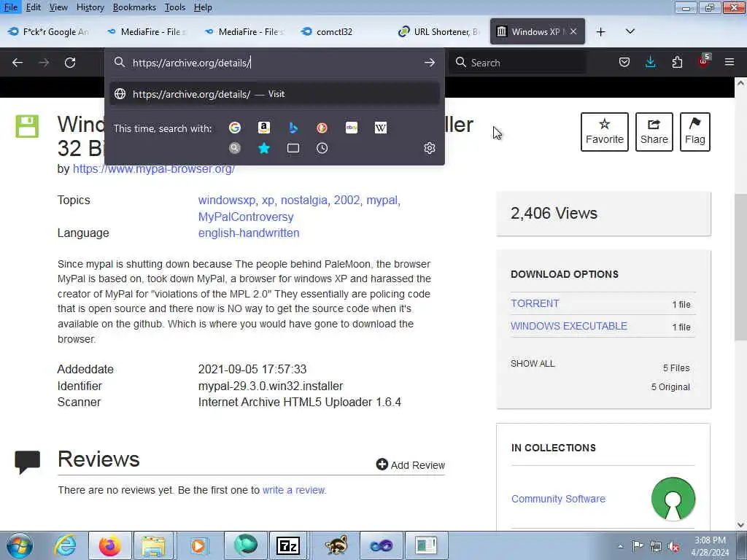
Task: Click the muted volume tray icon
Action: click(x=673, y=546)
